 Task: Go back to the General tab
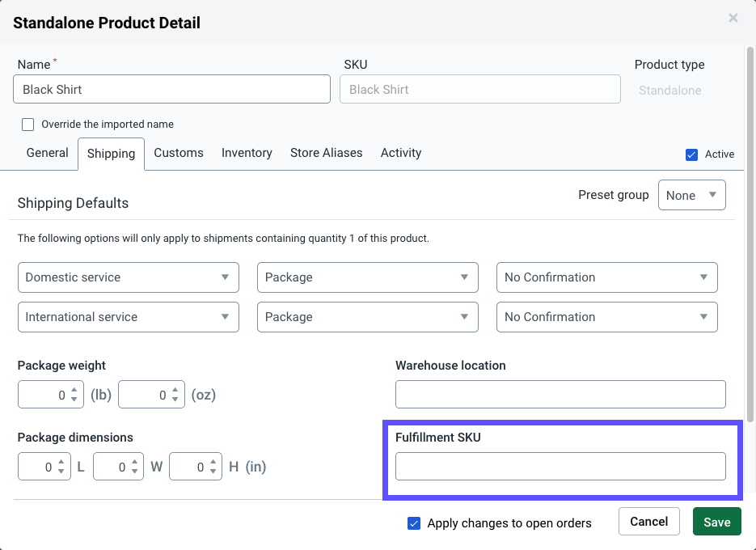[x=46, y=153]
